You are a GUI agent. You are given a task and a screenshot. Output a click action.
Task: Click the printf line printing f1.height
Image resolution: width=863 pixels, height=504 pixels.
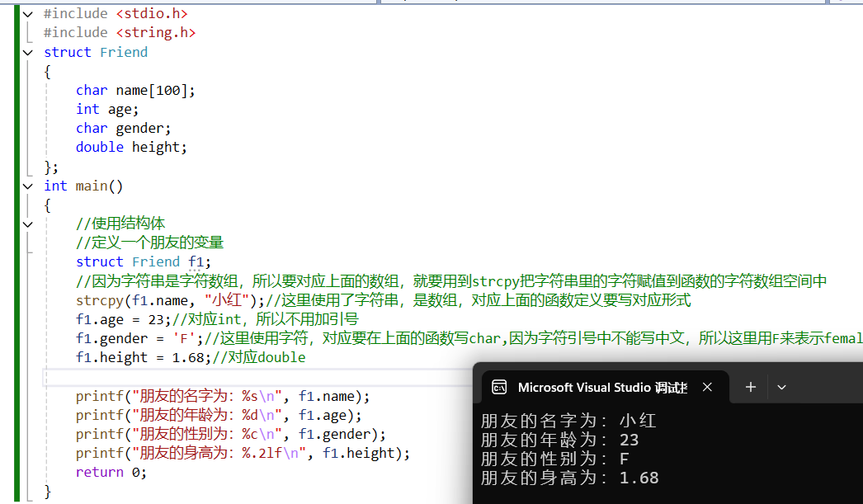coord(243,454)
